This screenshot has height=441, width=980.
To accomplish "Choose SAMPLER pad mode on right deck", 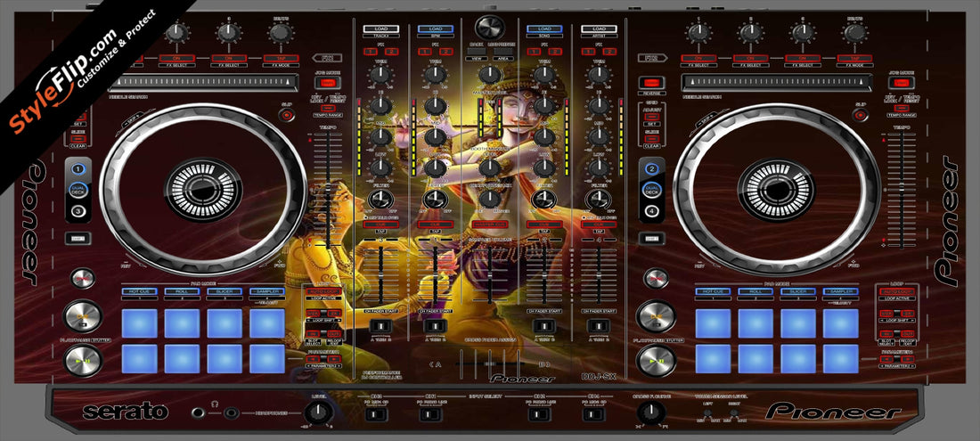I will click(x=839, y=292).
